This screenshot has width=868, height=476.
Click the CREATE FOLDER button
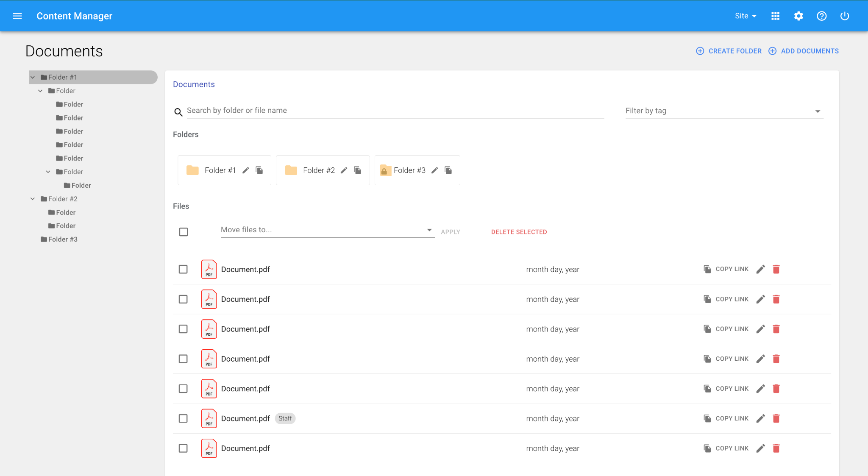tap(729, 51)
